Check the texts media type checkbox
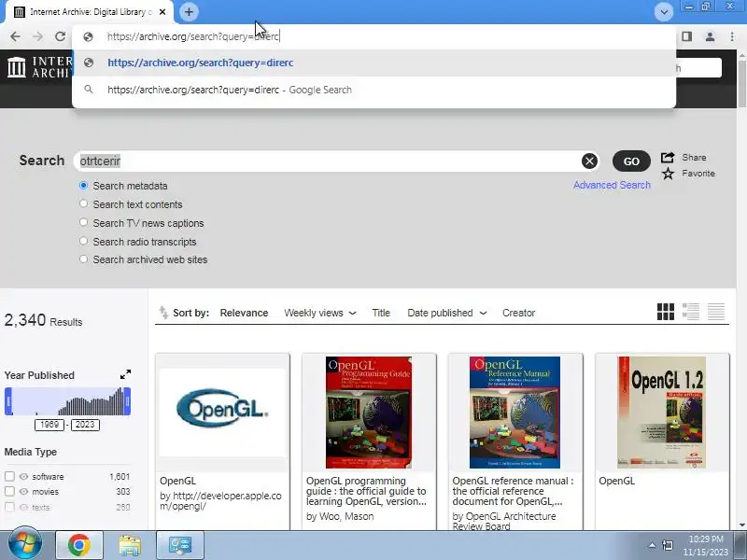This screenshot has width=747, height=560. coord(9,507)
